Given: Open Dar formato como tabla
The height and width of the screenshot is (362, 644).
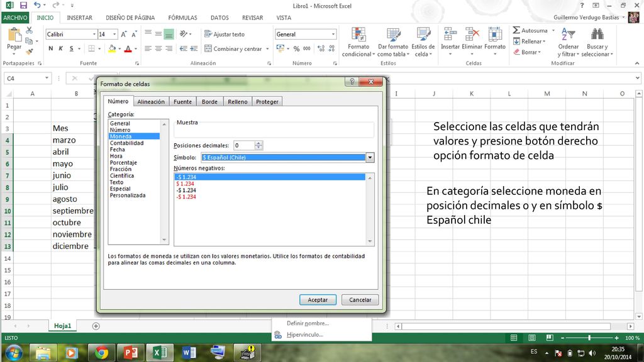Looking at the screenshot, I should pyautogui.click(x=393, y=42).
